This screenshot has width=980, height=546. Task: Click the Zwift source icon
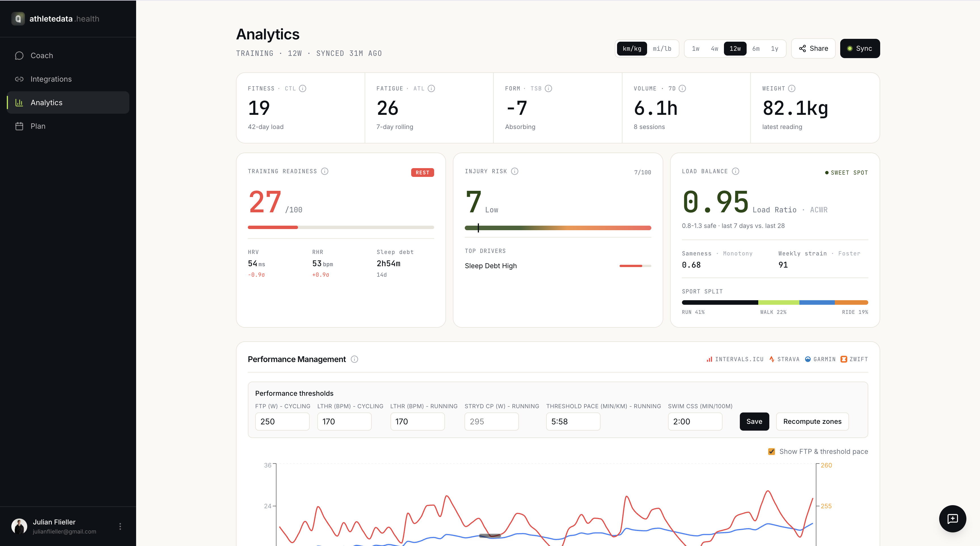tap(843, 359)
